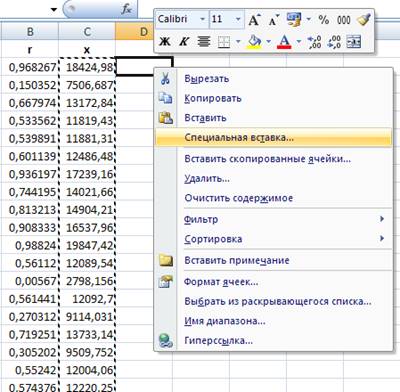Increase decimal places

click(x=314, y=42)
